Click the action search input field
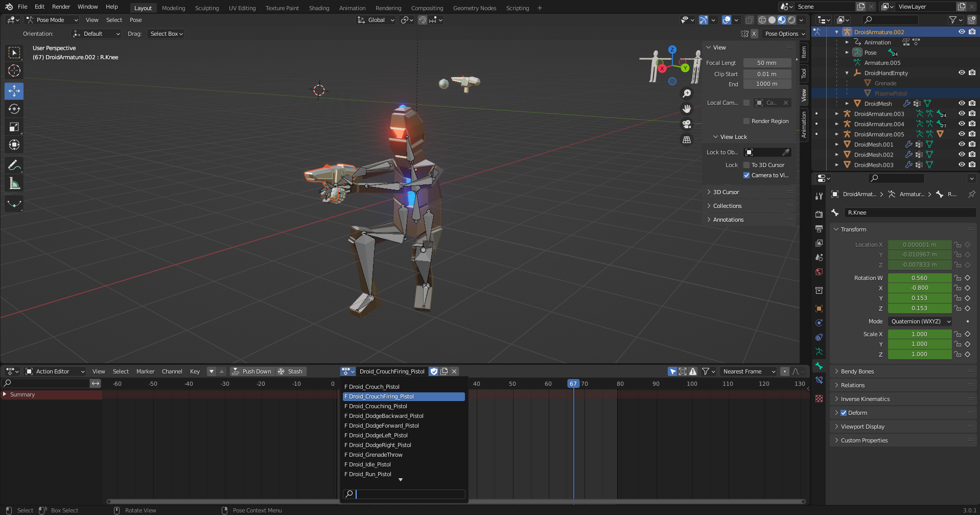 point(404,494)
